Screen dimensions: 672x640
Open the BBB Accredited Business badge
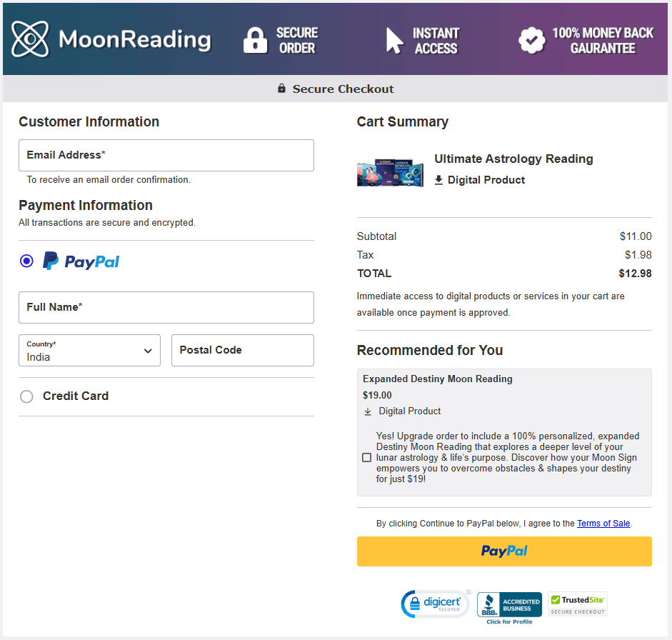[509, 604]
